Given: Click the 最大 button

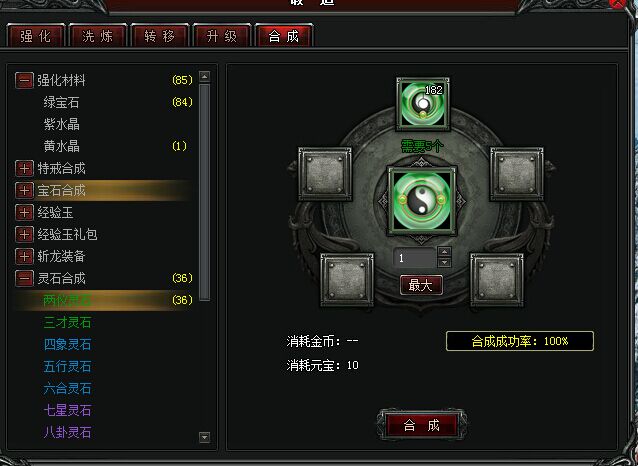Looking at the screenshot, I should [x=421, y=285].
